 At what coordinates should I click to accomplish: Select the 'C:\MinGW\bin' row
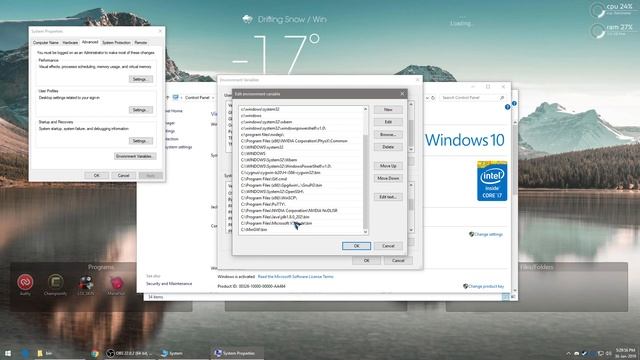[x=301, y=230]
